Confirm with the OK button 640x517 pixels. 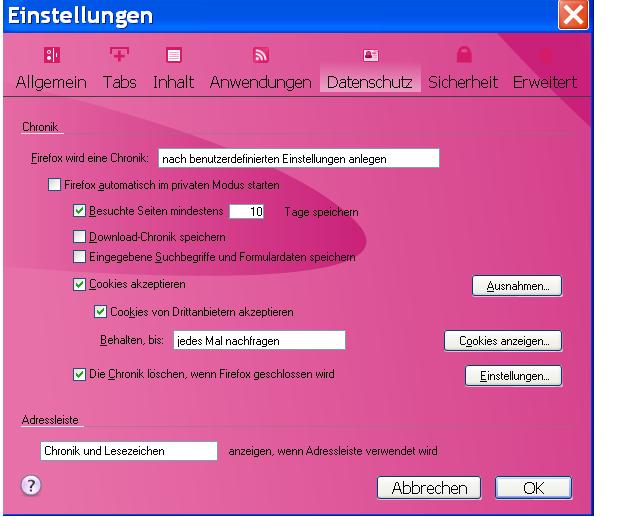pos(533,488)
